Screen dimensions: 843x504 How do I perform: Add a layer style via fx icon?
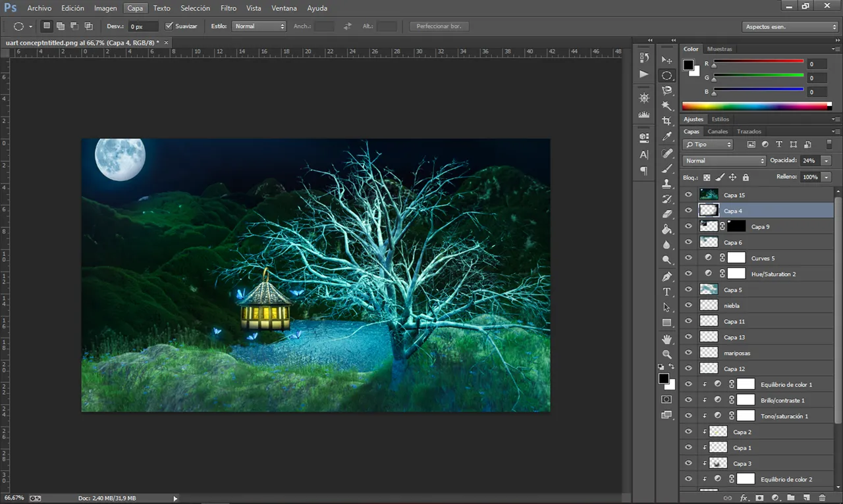[x=744, y=498]
